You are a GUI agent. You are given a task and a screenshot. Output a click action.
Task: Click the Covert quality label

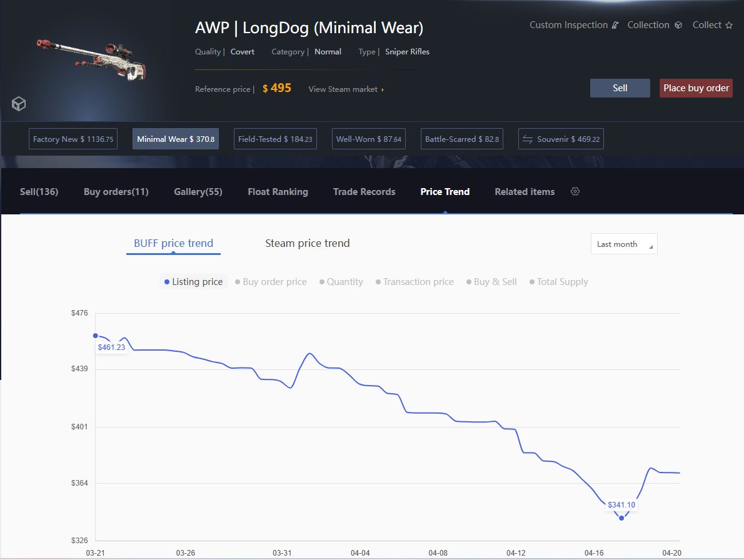243,52
